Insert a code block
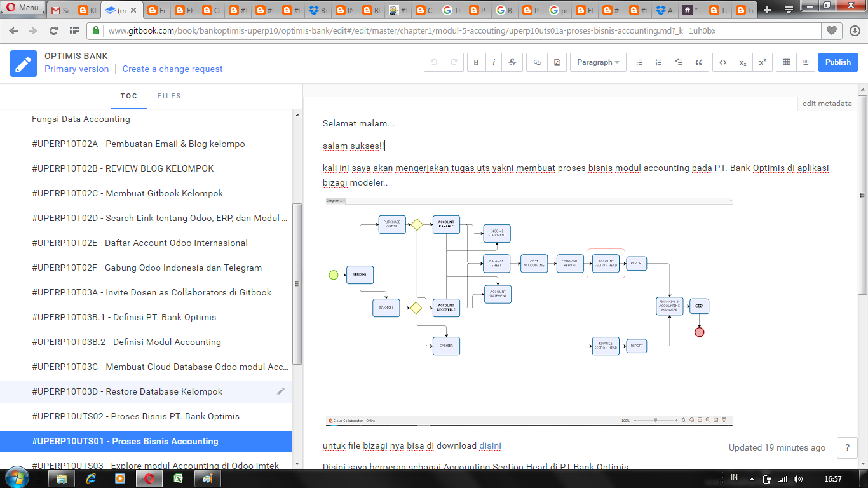Screen dimensions: 868x488 pyautogui.click(x=722, y=62)
